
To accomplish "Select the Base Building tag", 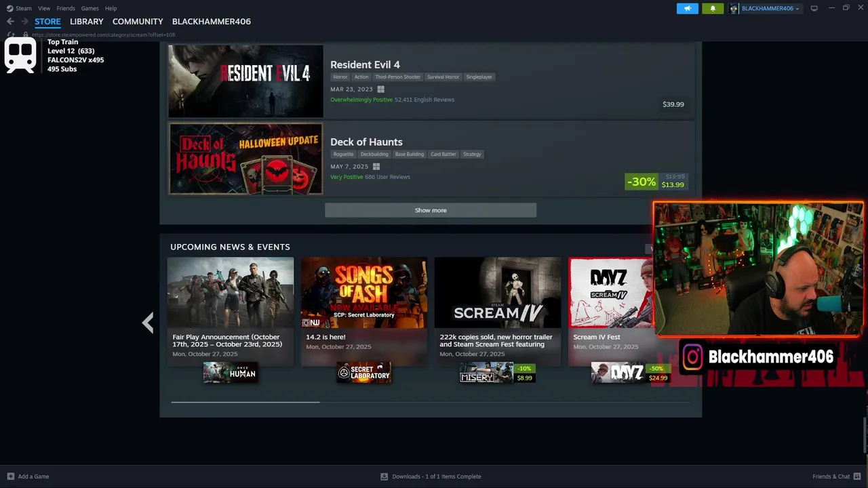I will (x=410, y=154).
